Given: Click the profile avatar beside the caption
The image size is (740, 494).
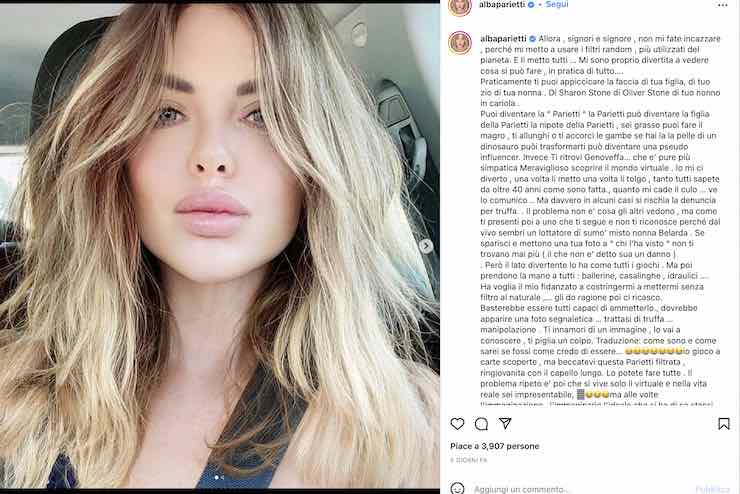Looking at the screenshot, I should [x=460, y=43].
